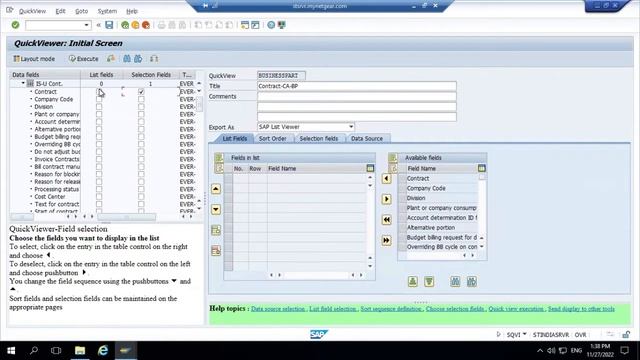Screen dimensions: 640x360
Task: Open the System menu
Action: 107,11
